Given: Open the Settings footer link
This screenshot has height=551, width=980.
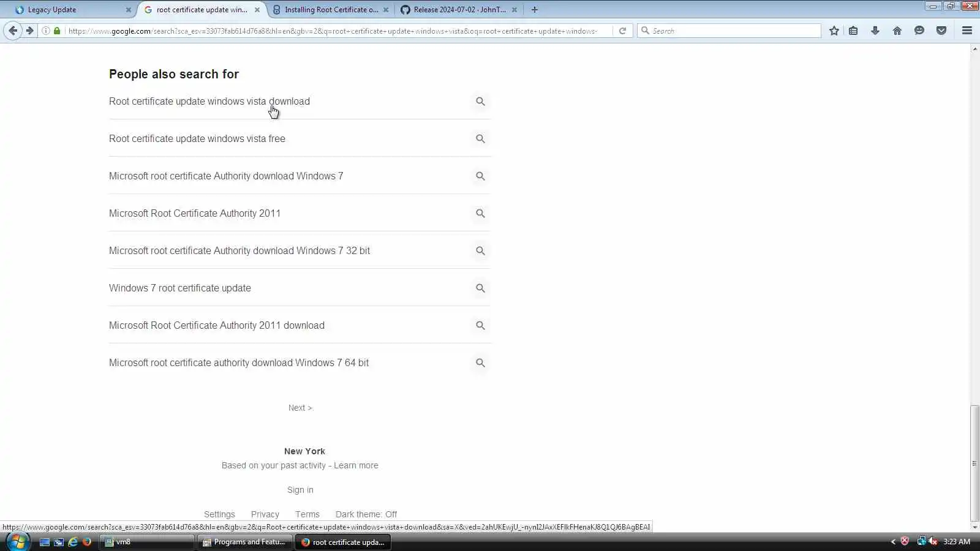Looking at the screenshot, I should point(219,514).
